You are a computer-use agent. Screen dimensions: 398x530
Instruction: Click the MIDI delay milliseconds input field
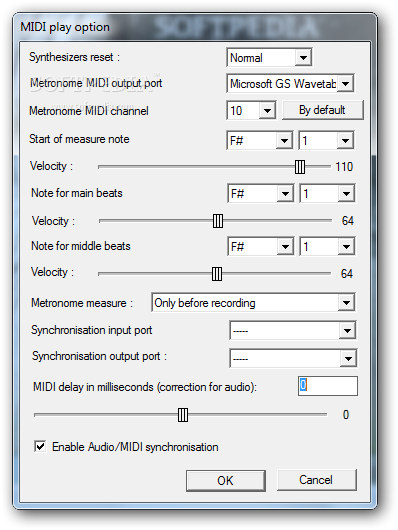[x=328, y=386]
